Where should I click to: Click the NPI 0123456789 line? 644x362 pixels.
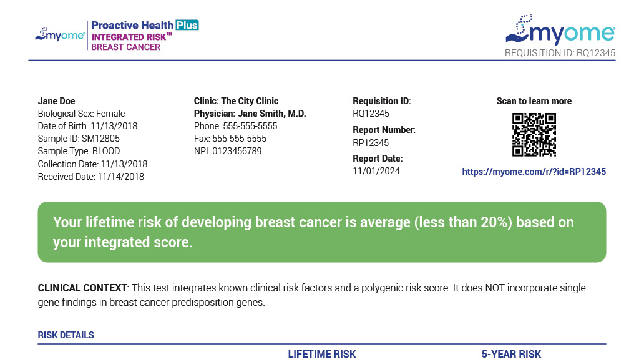click(x=228, y=151)
